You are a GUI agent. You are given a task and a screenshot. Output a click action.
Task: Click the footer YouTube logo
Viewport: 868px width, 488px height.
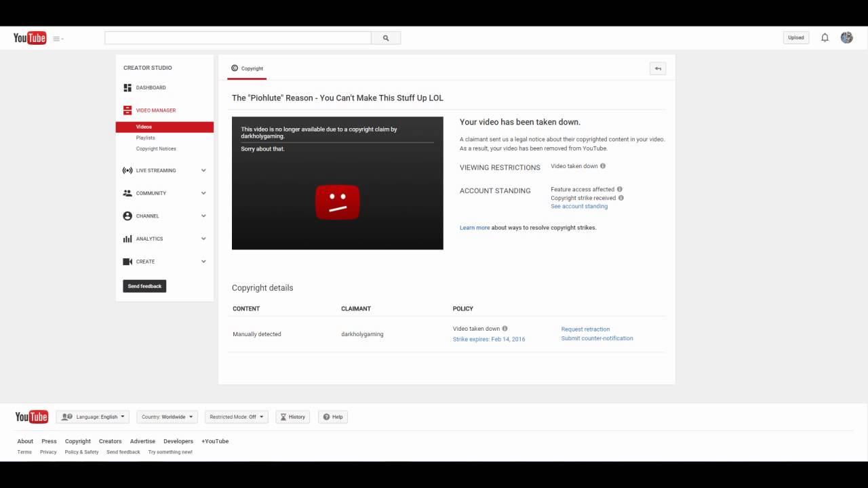click(32, 416)
